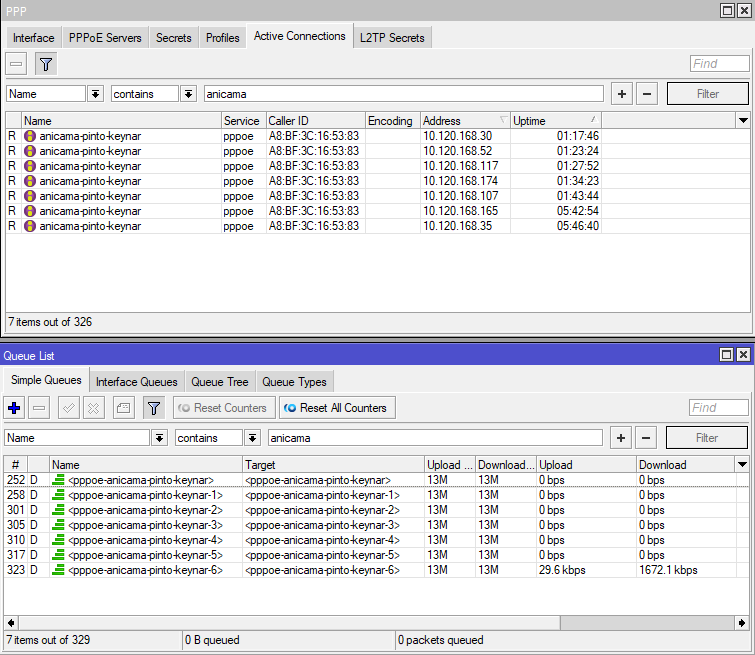755x655 pixels.
Task: Click Reset All Counters button
Action: coord(337,408)
